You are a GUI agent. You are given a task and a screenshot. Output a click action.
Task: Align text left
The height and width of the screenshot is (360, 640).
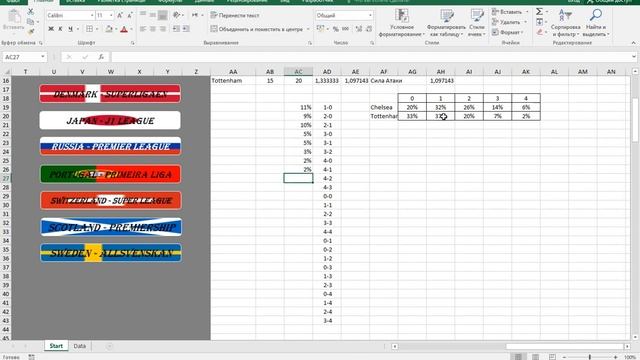(143, 29)
